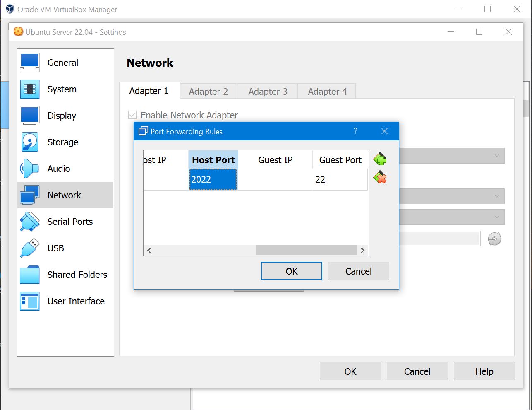Select the Guest Port cell 22
This screenshot has height=410, width=532.
tap(340, 179)
